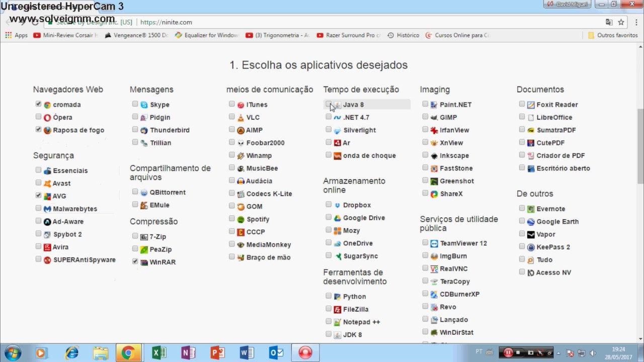644x362 pixels.
Task: Open Internet Explorer from the taskbar
Action: pos(72,352)
